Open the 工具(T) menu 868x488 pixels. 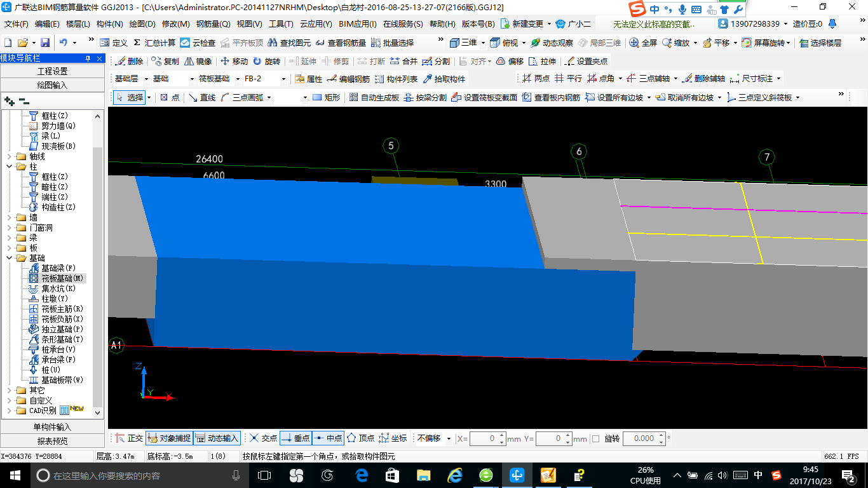tap(281, 24)
